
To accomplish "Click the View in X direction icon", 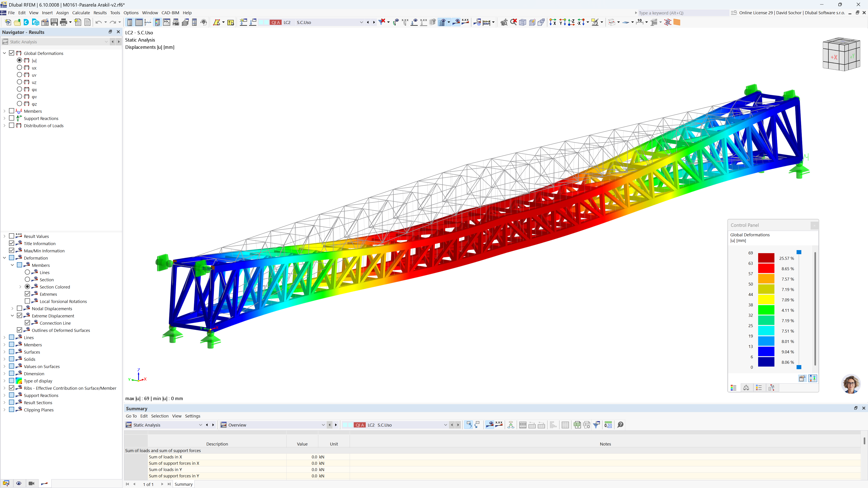I will click(553, 22).
